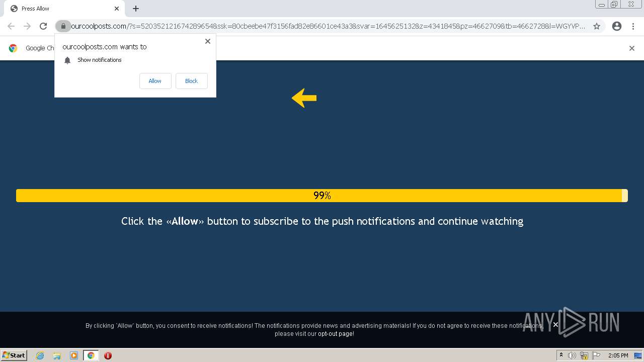Dismiss the Google Chrome info bar

click(x=632, y=48)
